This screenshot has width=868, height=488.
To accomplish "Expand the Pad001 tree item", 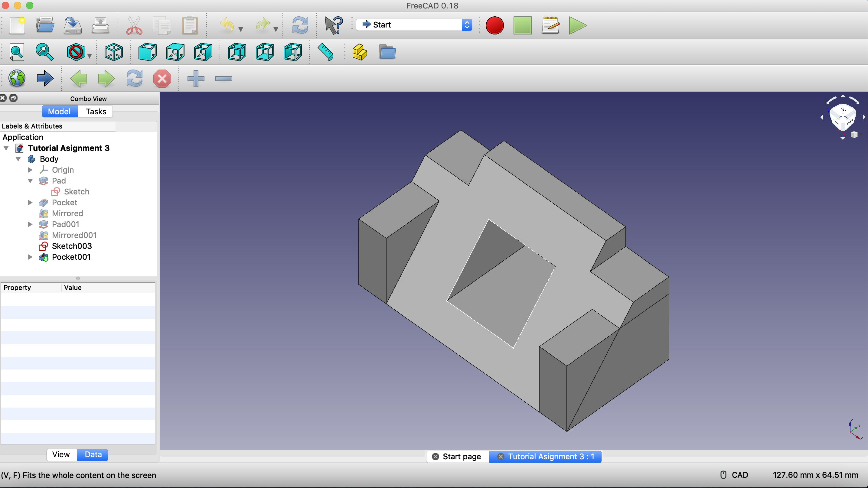I will point(30,225).
